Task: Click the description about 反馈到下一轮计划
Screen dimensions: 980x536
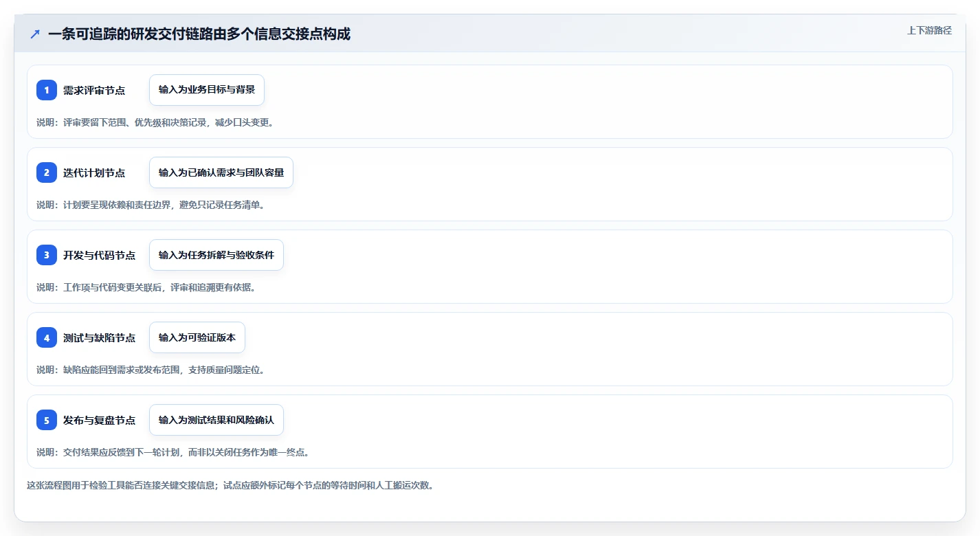Action: tap(173, 452)
